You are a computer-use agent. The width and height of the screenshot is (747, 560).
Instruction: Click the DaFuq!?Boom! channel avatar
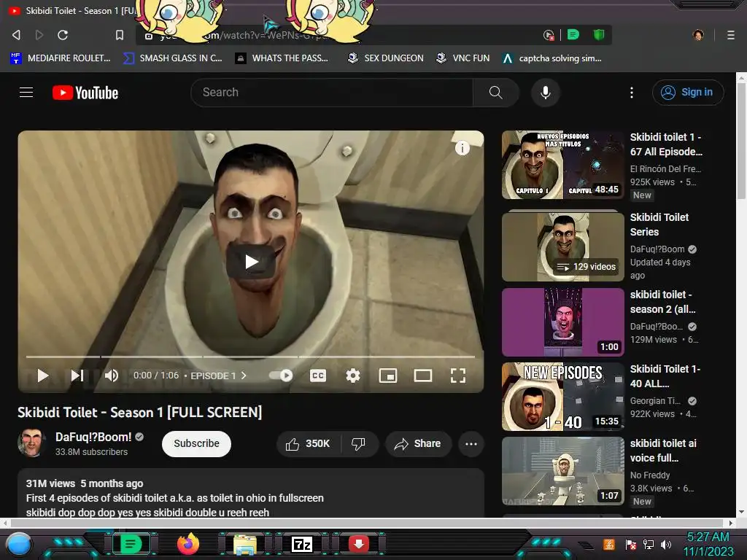[31, 443]
